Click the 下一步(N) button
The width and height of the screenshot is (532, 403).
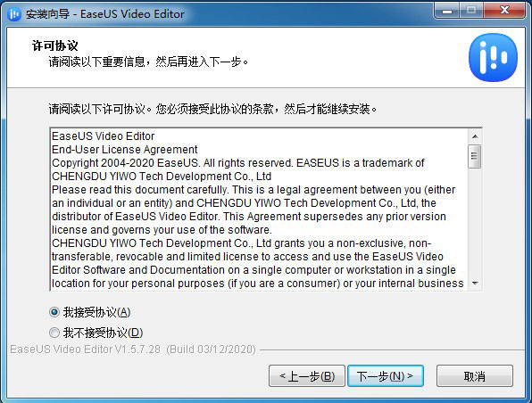[386, 376]
